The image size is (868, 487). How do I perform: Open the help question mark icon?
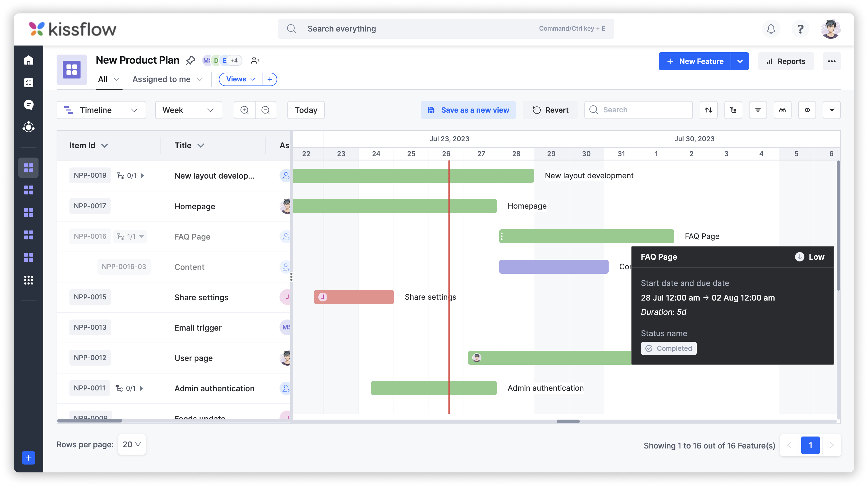(800, 29)
